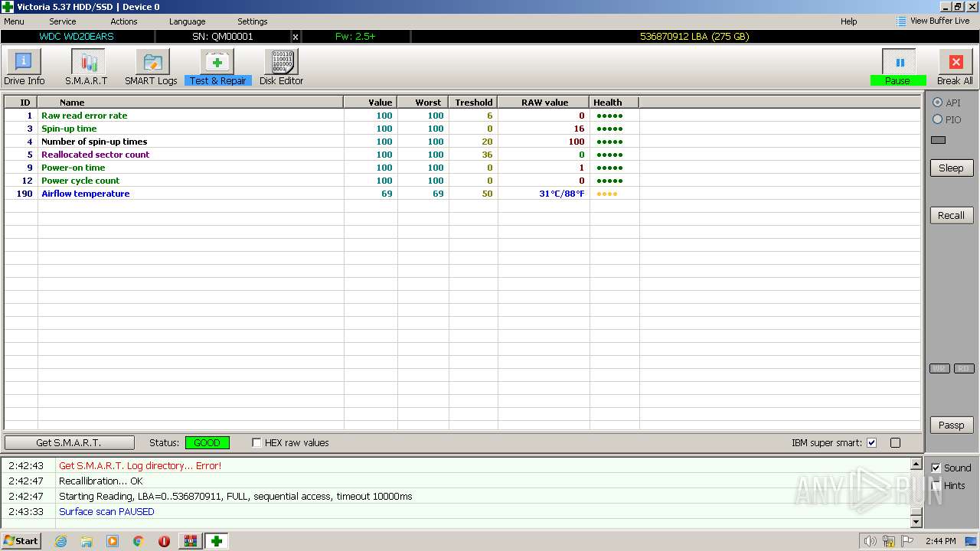Viewport: 980px width, 551px height.
Task: Enable the Hints checkbox
Action: (936, 485)
